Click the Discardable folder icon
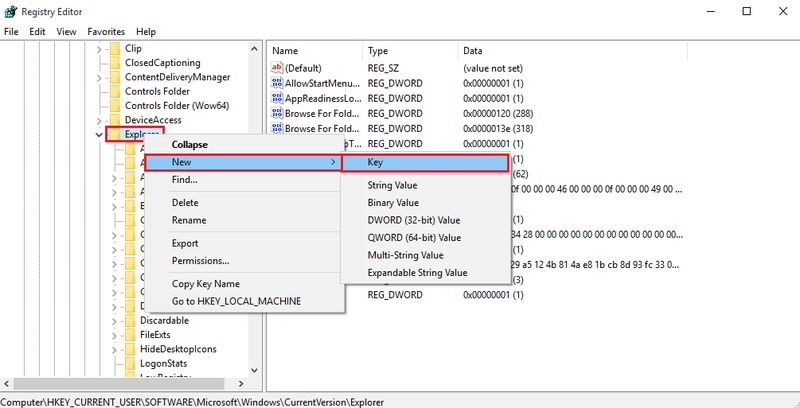The image size is (800, 408). tap(130, 320)
